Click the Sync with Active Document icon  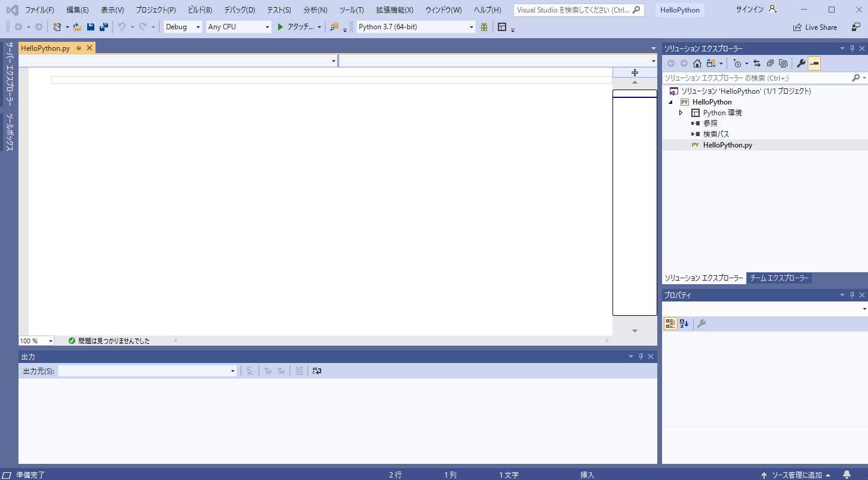[x=757, y=63]
